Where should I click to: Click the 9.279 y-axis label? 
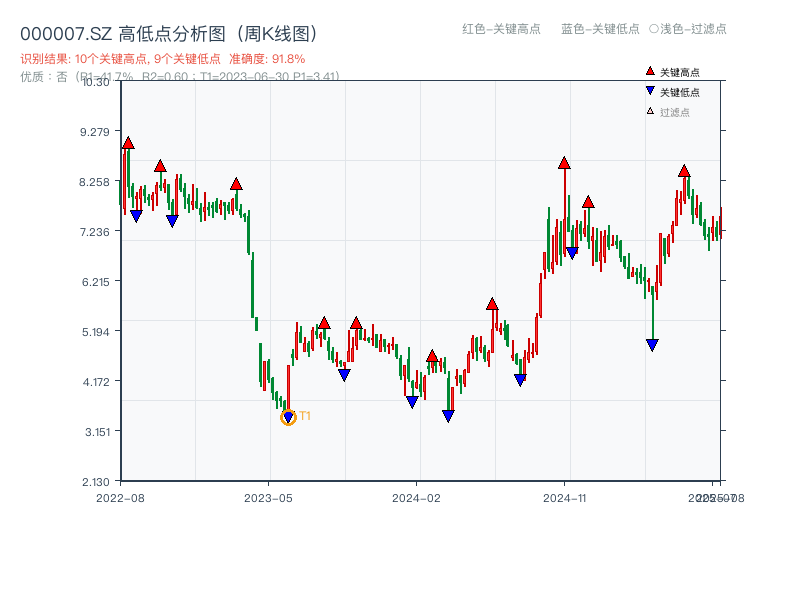point(94,132)
